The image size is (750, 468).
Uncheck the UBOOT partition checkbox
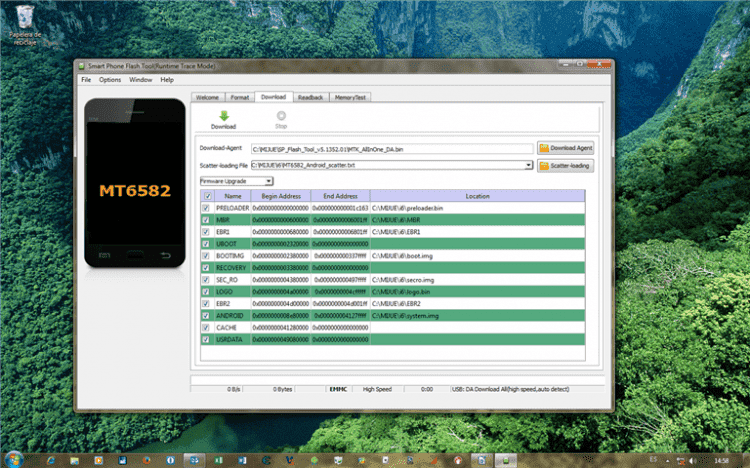click(x=206, y=244)
